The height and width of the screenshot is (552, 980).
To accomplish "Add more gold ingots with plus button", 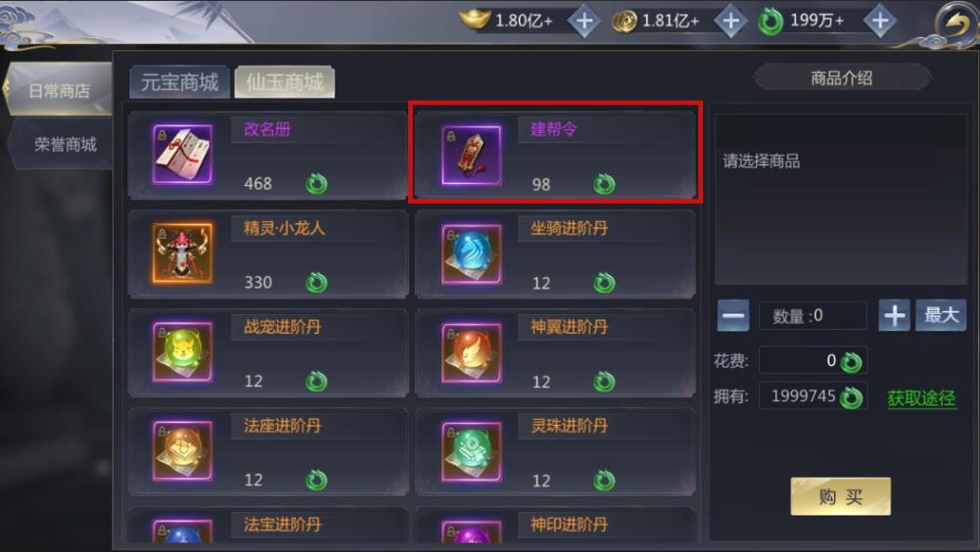I will 584,22.
